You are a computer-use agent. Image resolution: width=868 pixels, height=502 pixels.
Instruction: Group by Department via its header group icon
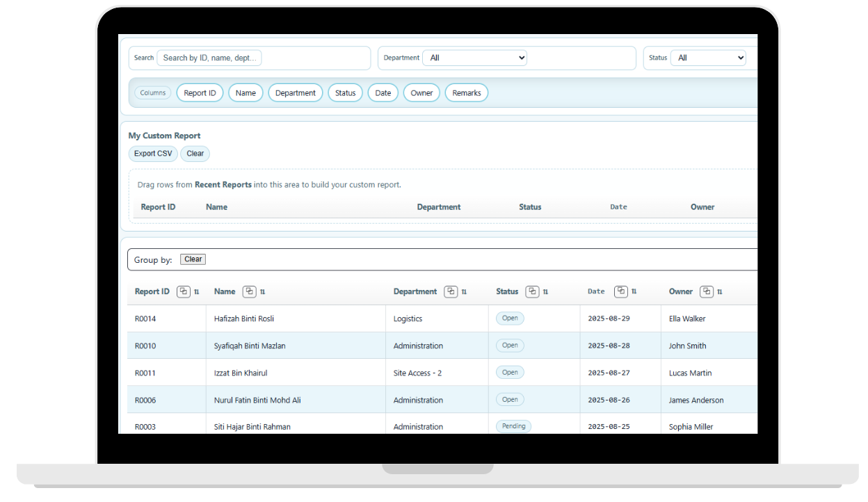(451, 291)
